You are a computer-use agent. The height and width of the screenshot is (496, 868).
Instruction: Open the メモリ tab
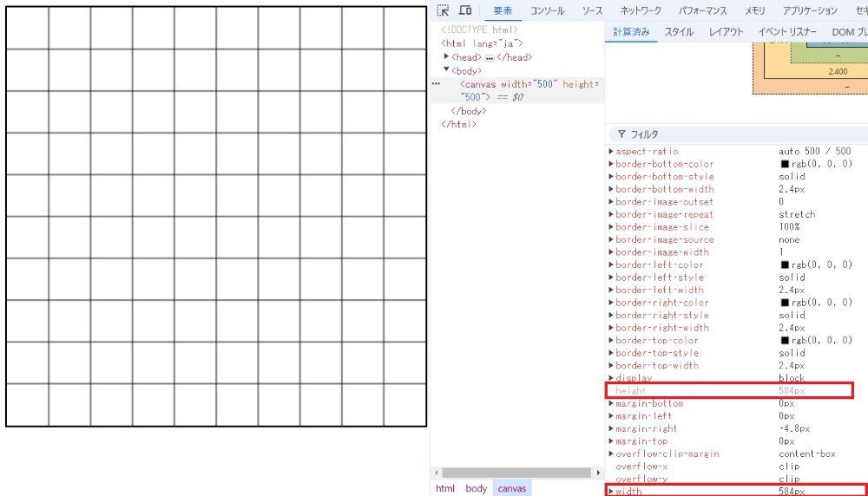[754, 10]
